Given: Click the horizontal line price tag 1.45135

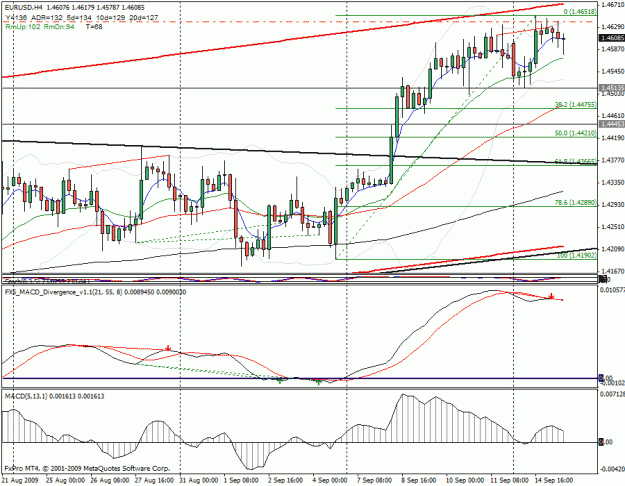Looking at the screenshot, I should coord(612,88).
